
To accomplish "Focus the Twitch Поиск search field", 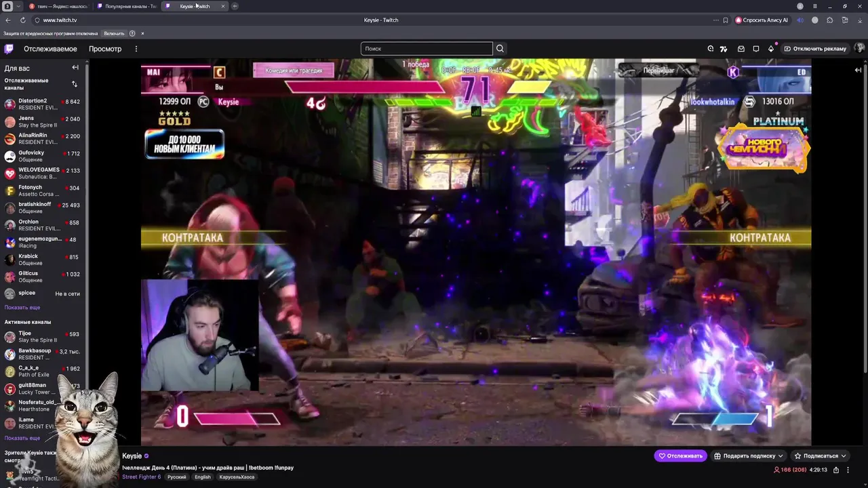I will coord(427,49).
